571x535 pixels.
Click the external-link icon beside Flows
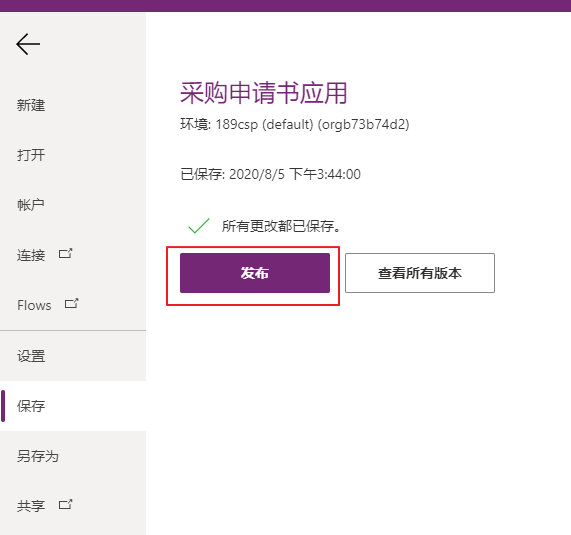click(x=71, y=303)
